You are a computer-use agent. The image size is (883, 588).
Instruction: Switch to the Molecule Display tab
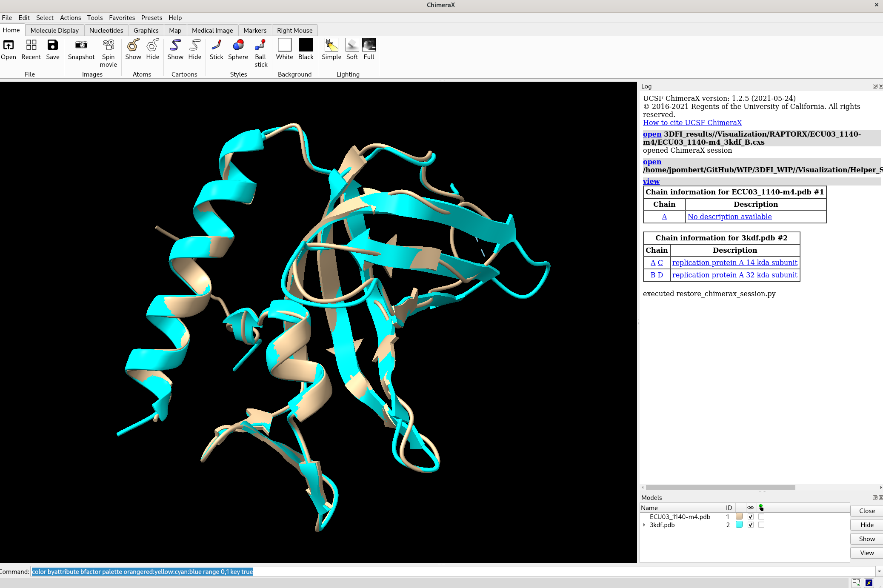coord(54,30)
